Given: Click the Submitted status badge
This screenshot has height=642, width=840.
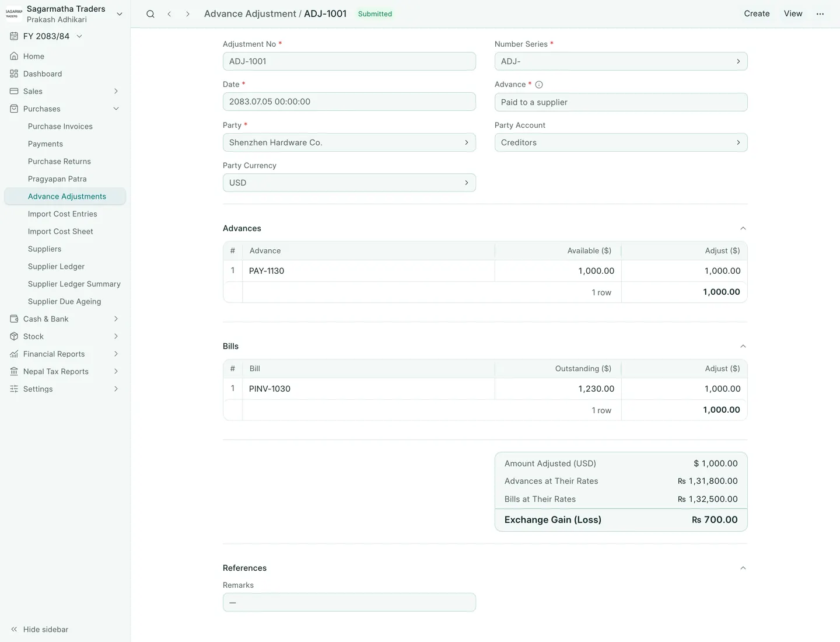Looking at the screenshot, I should click(x=375, y=14).
